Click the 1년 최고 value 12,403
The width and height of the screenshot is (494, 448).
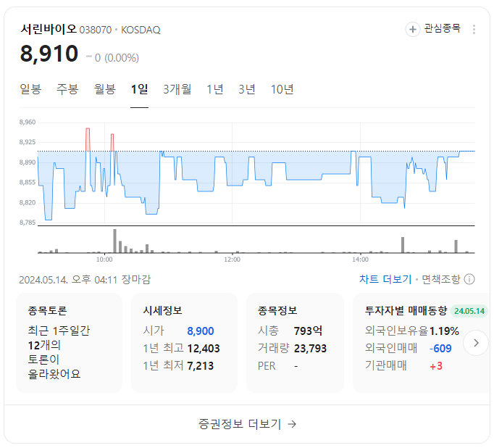click(204, 349)
